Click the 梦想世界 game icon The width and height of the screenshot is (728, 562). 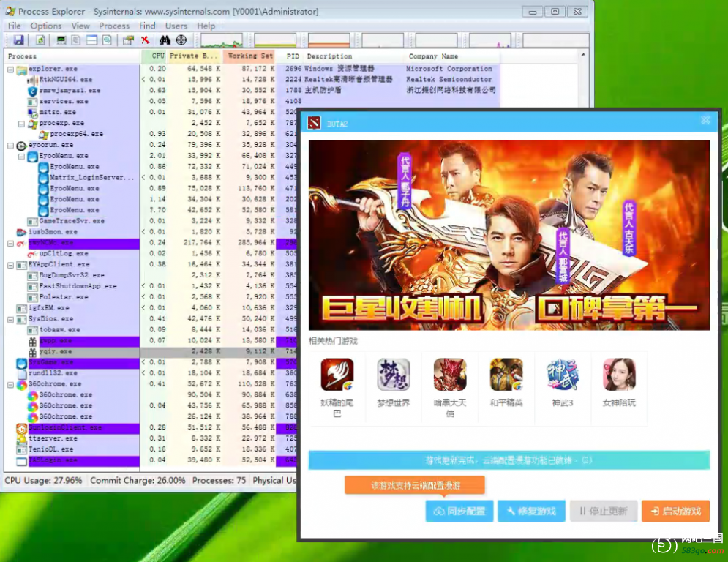[x=393, y=375]
